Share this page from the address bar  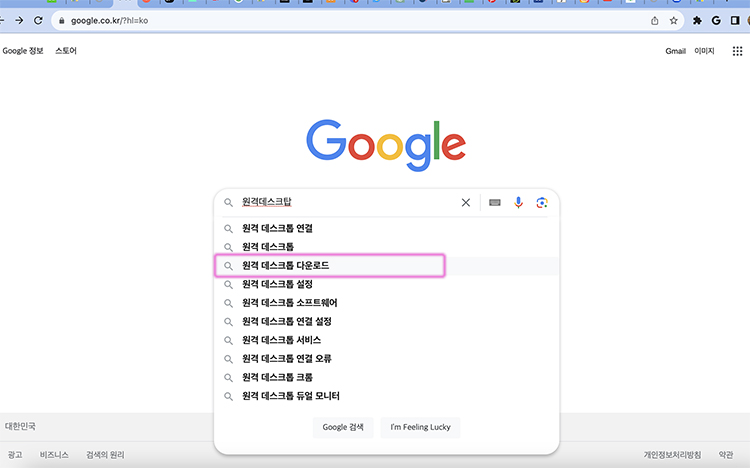pos(654,21)
